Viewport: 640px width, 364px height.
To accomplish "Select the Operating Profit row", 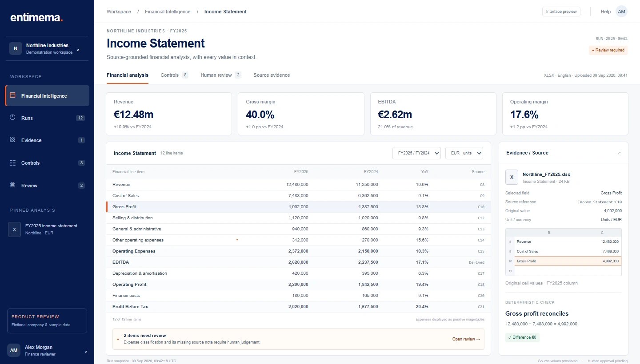I will [298, 284].
